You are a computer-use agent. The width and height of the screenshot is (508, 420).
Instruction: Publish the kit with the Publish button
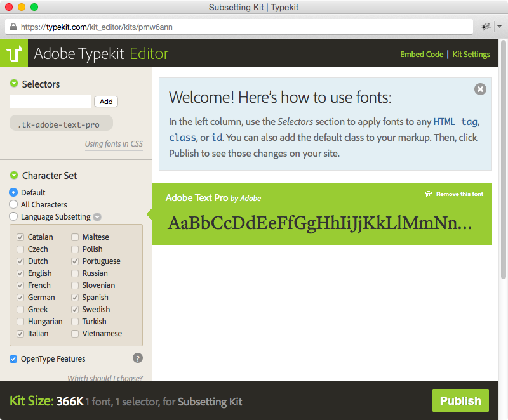(x=460, y=400)
